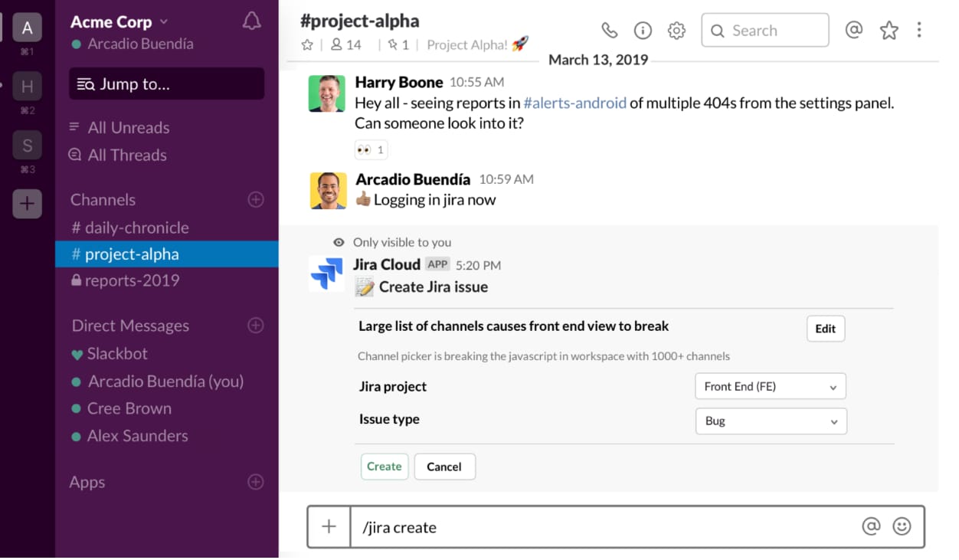Star the #project-alpha channel
The width and height of the screenshot is (959, 560).
point(307,45)
